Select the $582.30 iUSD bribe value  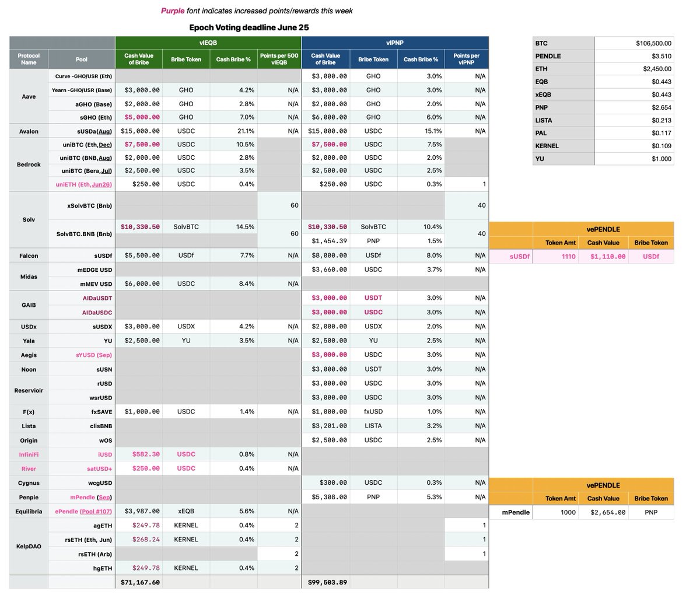139,454
